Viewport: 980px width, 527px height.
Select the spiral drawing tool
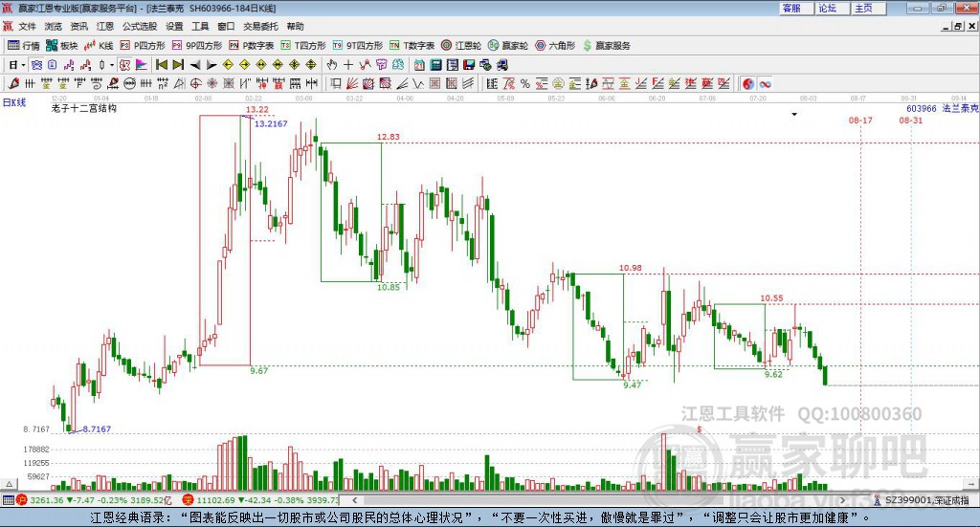tap(96, 83)
